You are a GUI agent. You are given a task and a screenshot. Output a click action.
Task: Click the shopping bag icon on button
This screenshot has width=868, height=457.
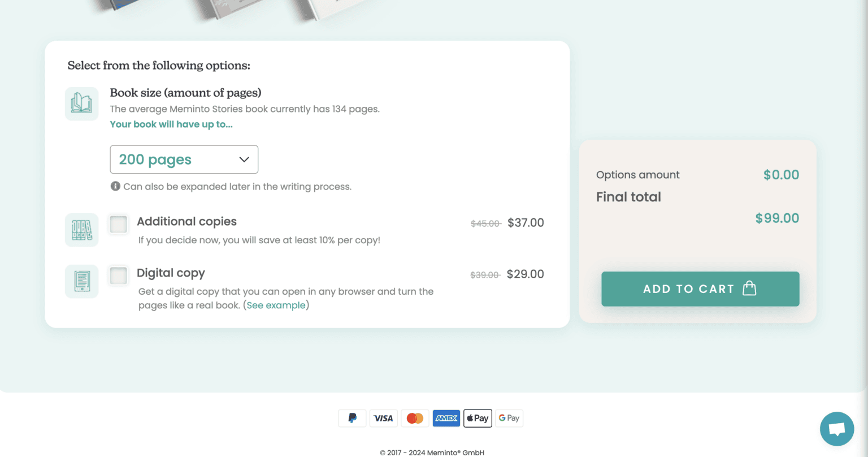[x=749, y=288]
